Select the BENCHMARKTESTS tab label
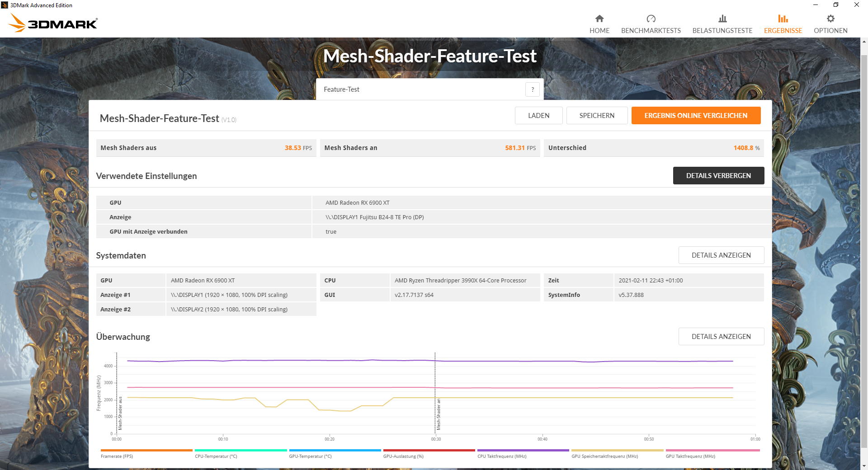 [651, 31]
